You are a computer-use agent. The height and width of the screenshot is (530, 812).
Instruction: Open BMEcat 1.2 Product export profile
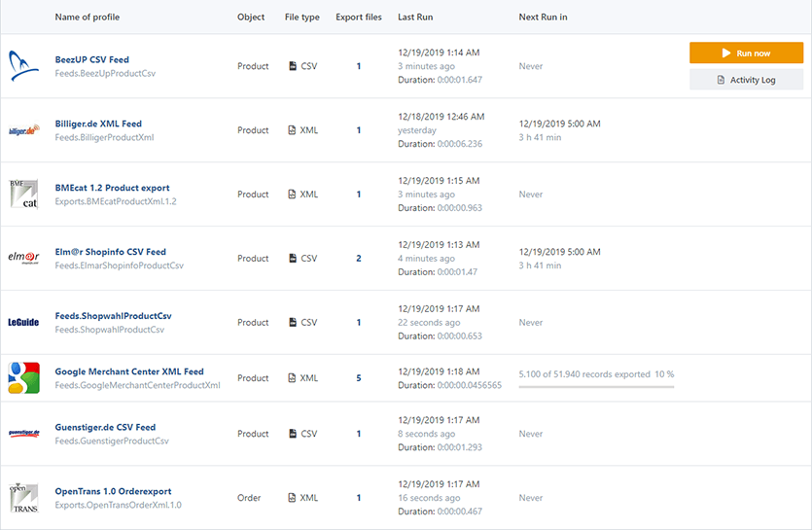[112, 189]
